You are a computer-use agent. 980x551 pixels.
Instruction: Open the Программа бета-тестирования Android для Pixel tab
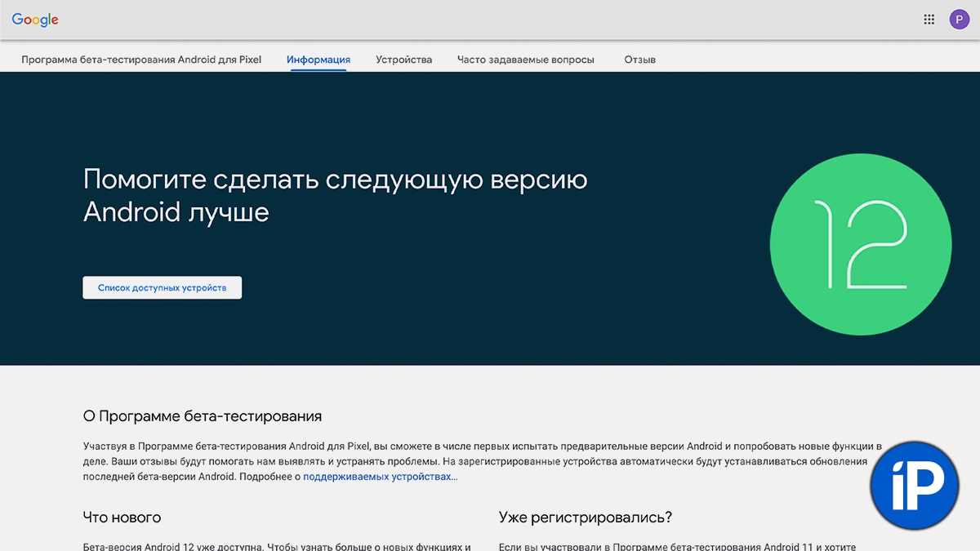(141, 60)
